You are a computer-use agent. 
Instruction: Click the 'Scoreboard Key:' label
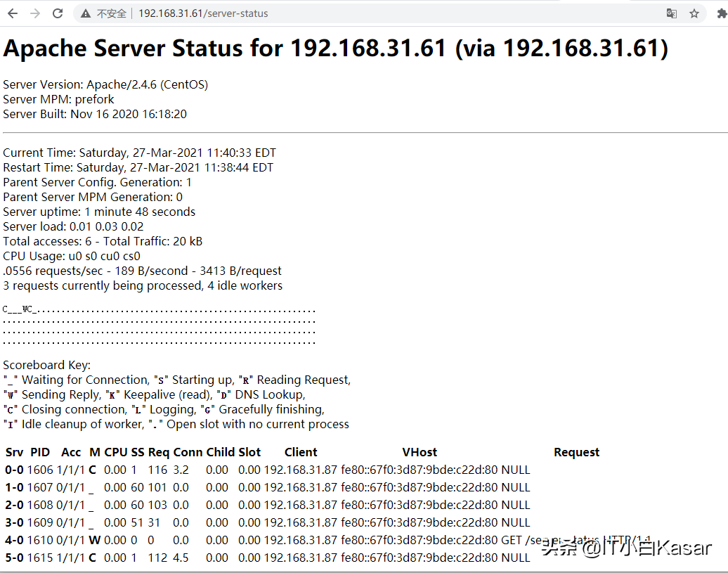click(x=46, y=365)
